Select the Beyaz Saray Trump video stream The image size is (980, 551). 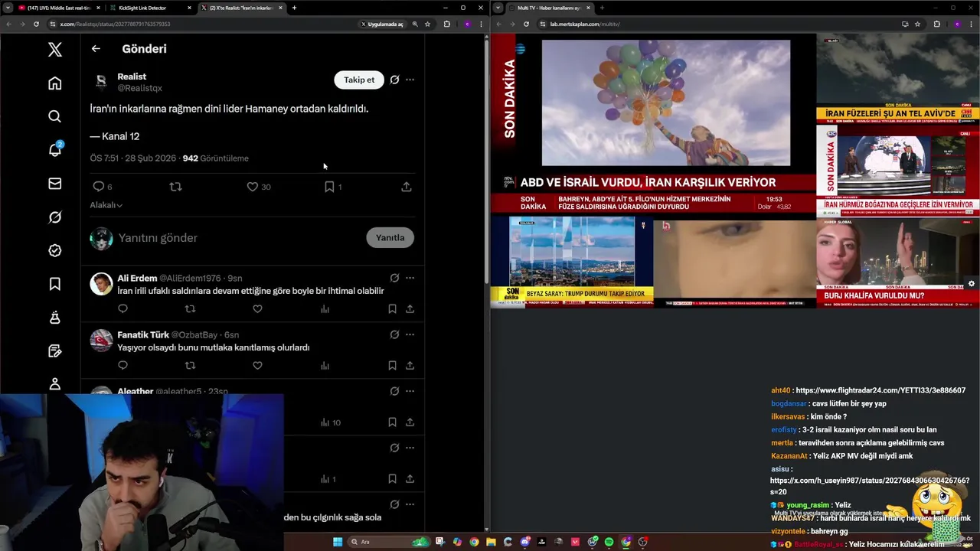pyautogui.click(x=572, y=262)
